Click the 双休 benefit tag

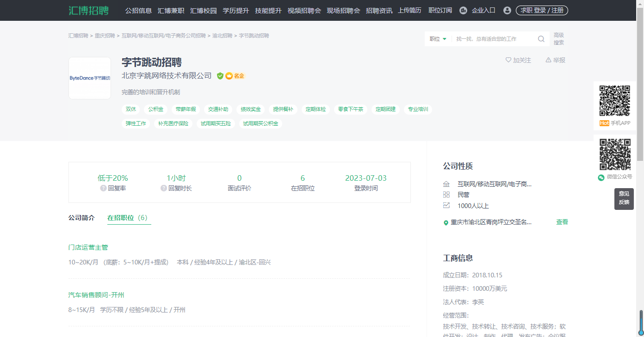tap(131, 110)
